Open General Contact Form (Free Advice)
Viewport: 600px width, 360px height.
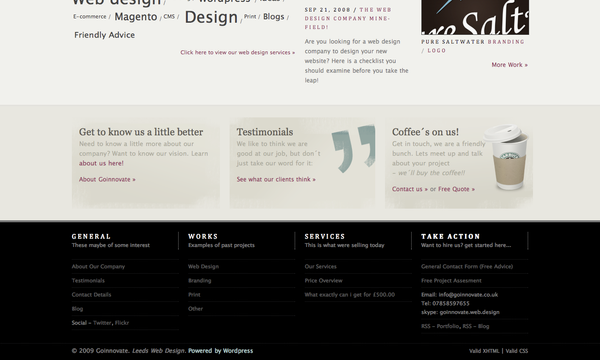click(x=467, y=267)
